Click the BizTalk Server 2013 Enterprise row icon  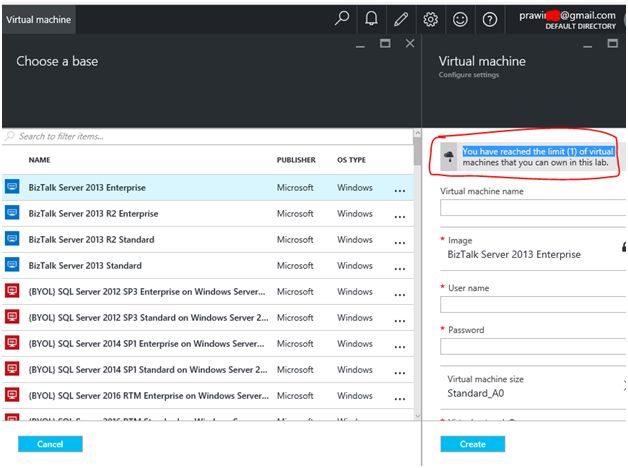[12, 187]
